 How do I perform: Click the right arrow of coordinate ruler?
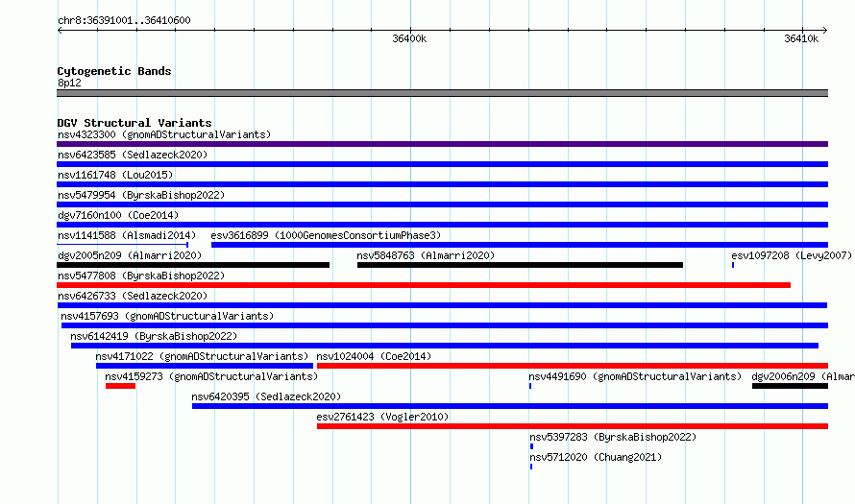(825, 31)
